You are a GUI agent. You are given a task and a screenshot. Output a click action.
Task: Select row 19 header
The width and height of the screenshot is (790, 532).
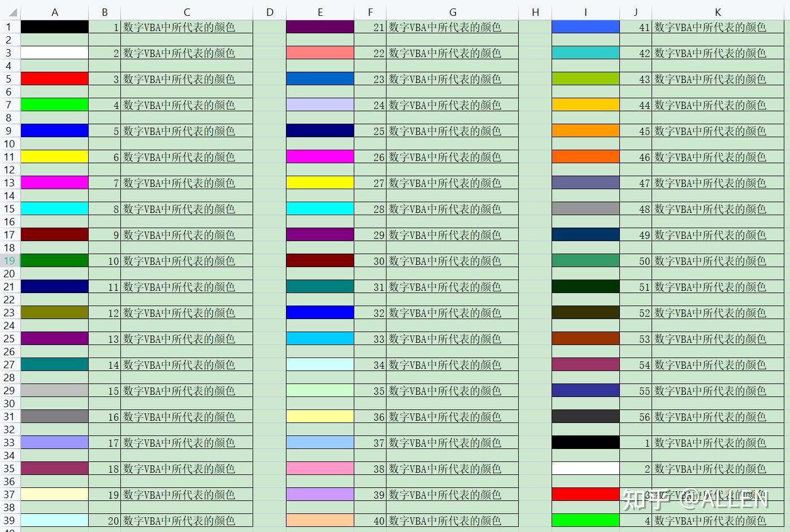pyautogui.click(x=8, y=260)
